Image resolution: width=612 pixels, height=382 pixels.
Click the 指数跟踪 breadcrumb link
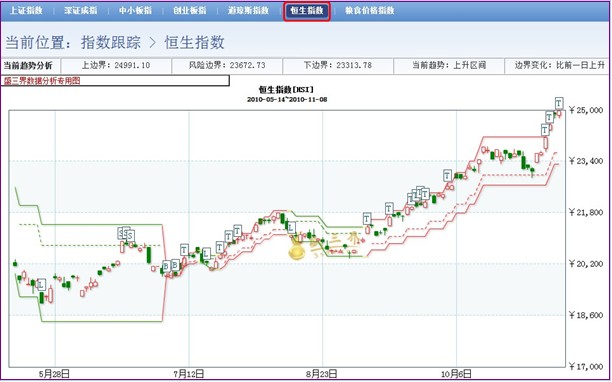coord(111,42)
